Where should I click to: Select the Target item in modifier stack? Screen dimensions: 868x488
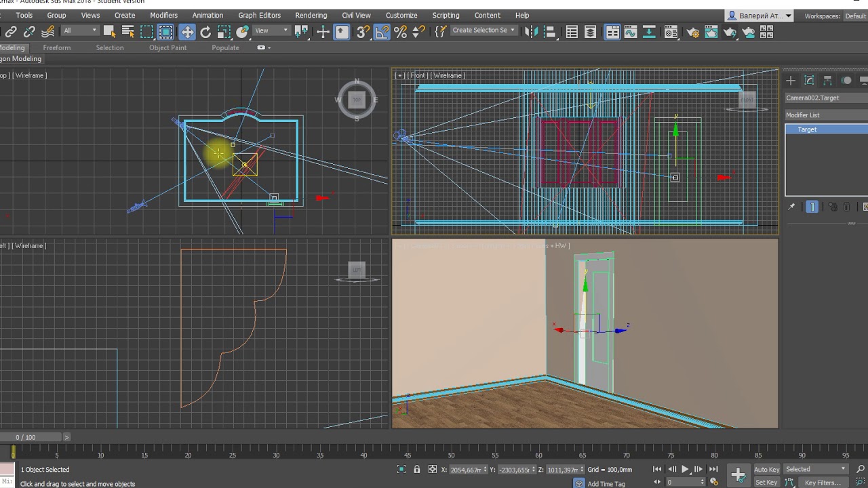(x=827, y=129)
